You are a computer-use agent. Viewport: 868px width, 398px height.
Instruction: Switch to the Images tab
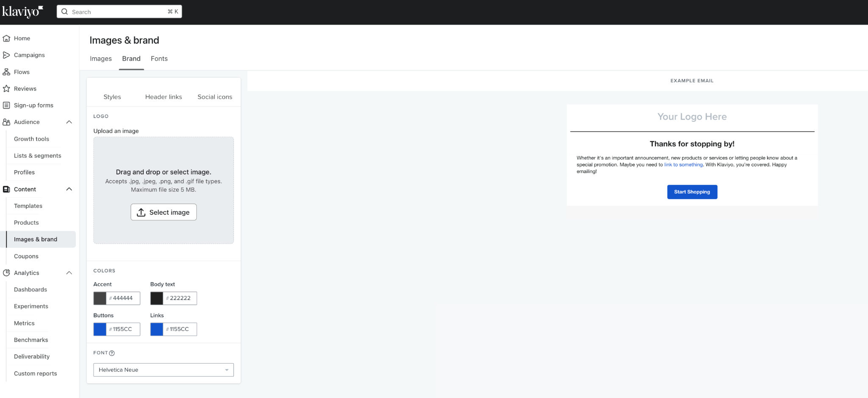pyautogui.click(x=101, y=59)
